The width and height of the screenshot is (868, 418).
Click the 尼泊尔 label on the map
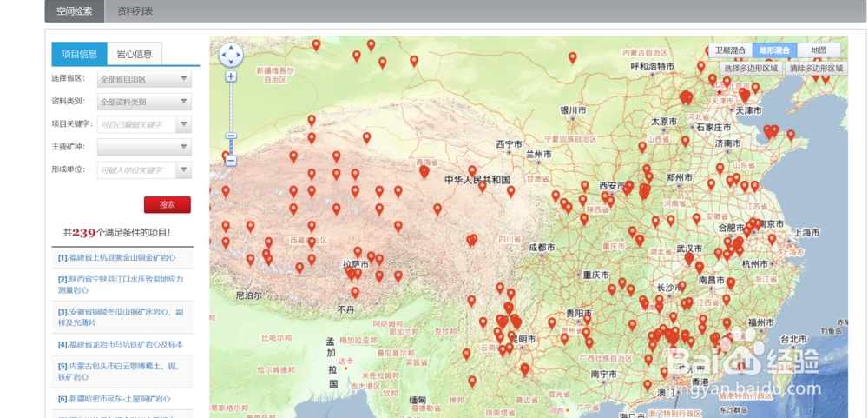coord(249,295)
